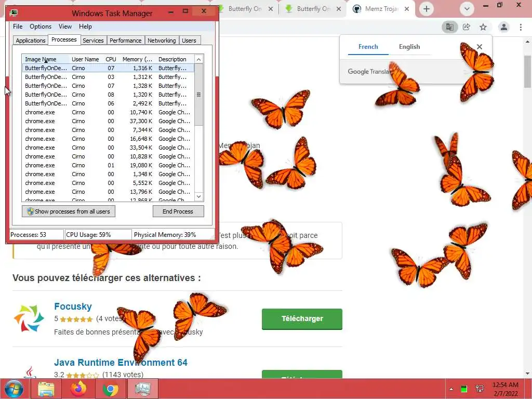The height and width of the screenshot is (399, 532).
Task: Click the process list scrollbar thumb
Action: pyautogui.click(x=199, y=95)
